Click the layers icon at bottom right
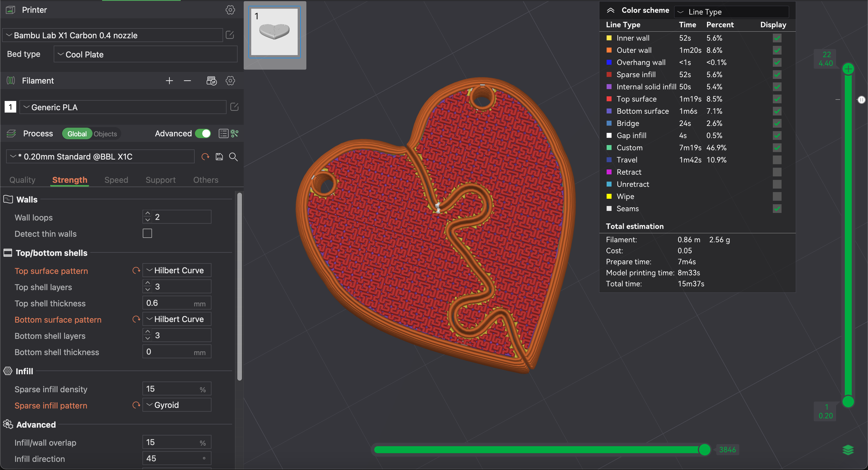868x470 pixels. point(848,450)
